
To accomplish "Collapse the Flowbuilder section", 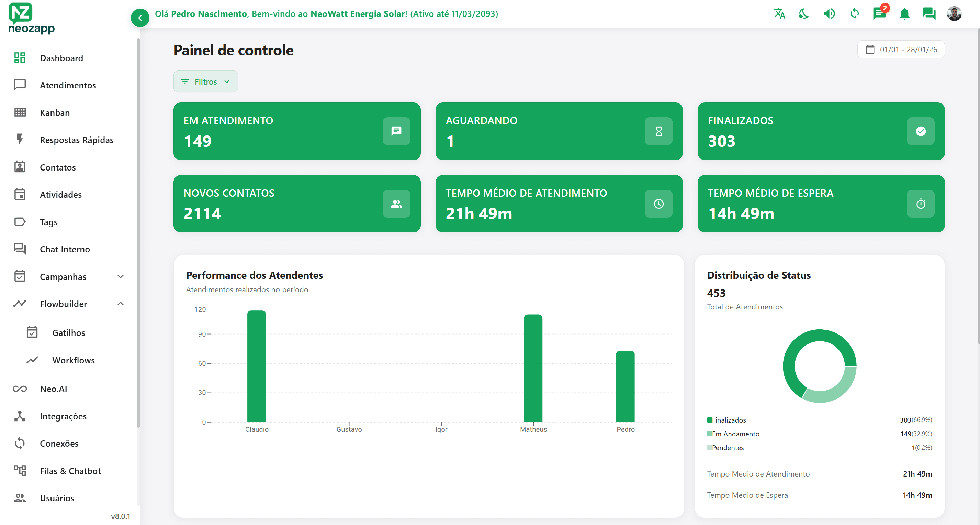I will click(x=121, y=304).
